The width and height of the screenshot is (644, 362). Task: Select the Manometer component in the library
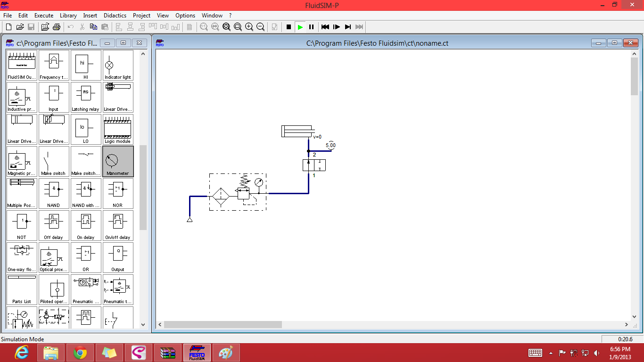[118, 161]
